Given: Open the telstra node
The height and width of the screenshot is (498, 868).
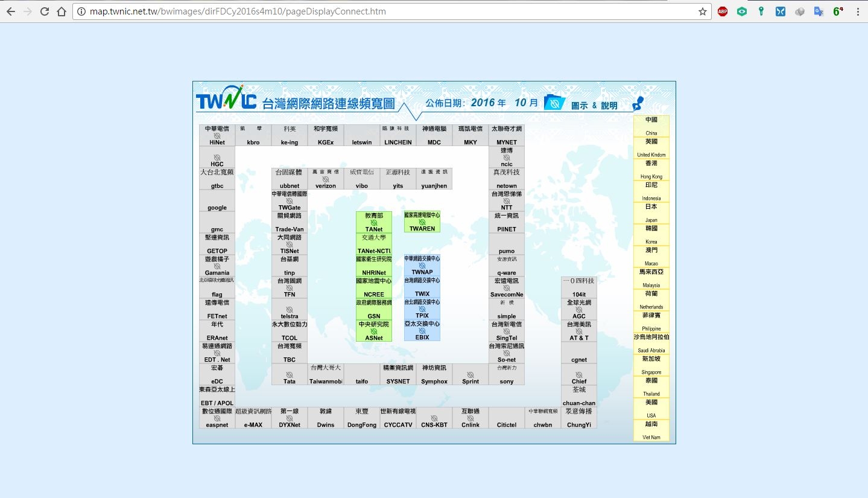Looking at the screenshot, I should (290, 309).
